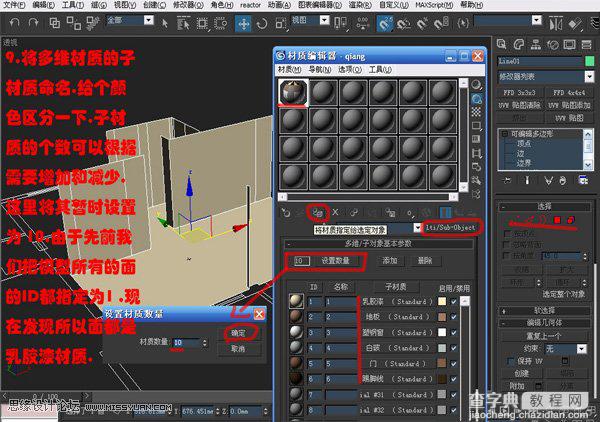Open the MAXScript(M) menu

click(434, 5)
